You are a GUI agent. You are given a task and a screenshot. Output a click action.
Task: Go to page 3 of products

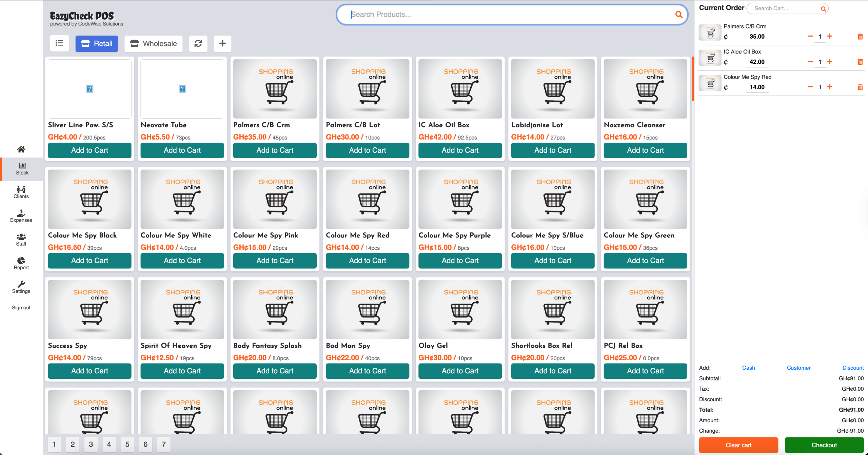(91, 444)
